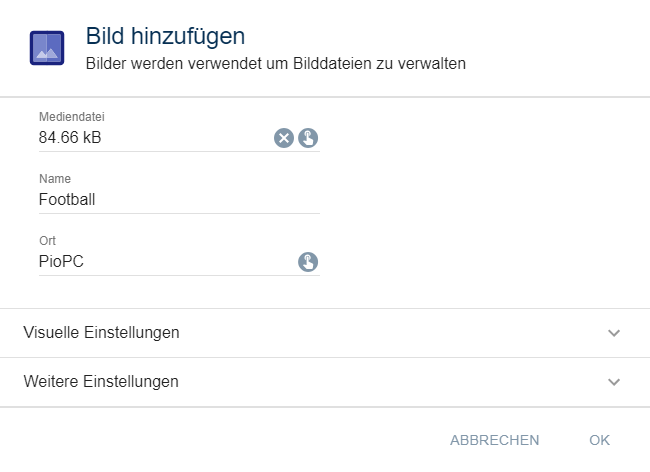Expand the Weitere Einstellungen section label
The height and width of the screenshot is (472, 650).
(x=101, y=382)
